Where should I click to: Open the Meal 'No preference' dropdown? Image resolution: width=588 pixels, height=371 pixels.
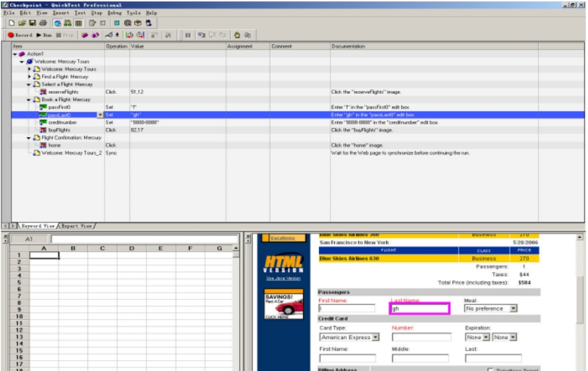click(x=513, y=308)
